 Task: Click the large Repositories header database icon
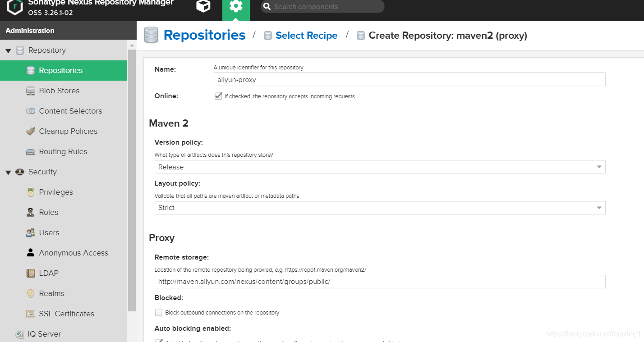pos(151,35)
